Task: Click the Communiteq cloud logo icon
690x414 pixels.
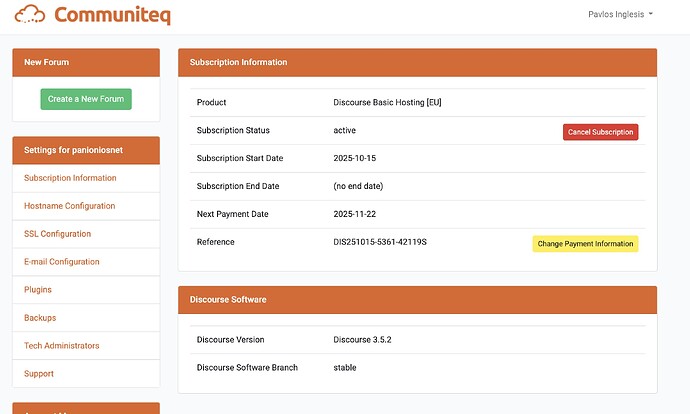Action: point(30,14)
